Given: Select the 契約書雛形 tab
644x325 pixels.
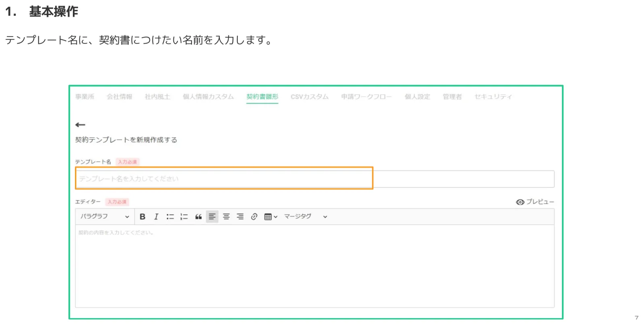Looking at the screenshot, I should [x=262, y=97].
